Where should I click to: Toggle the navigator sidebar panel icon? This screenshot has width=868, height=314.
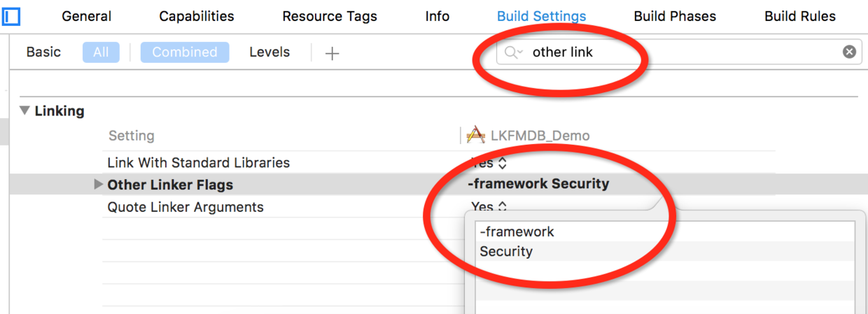pyautogui.click(x=11, y=16)
